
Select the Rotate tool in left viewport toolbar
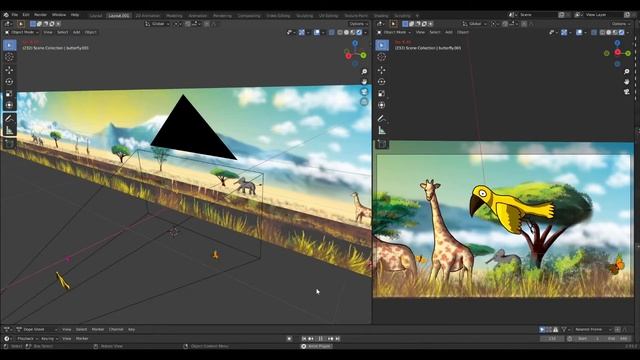click(x=9, y=82)
